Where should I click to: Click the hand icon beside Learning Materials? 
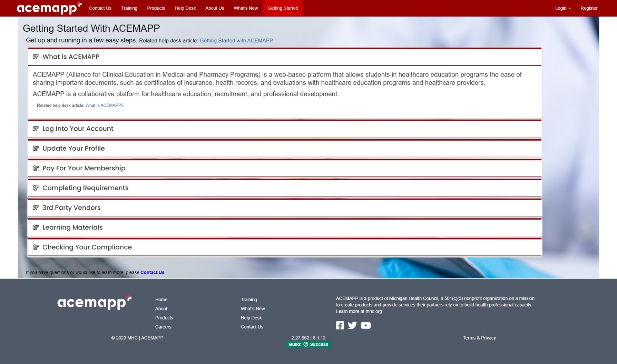(36, 228)
